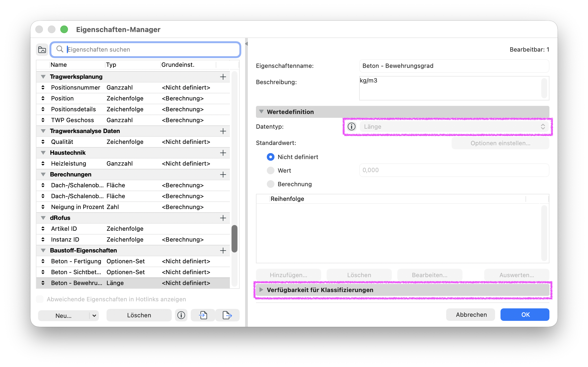Confirm with the OK button
Image resolution: width=588 pixels, height=367 pixels.
525,315
